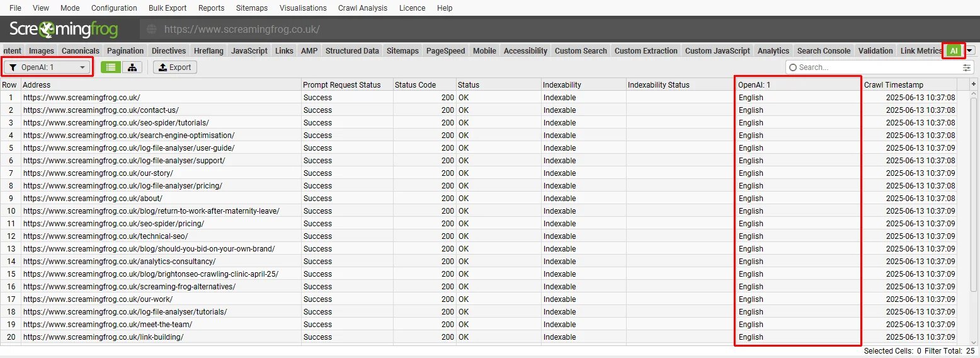Sort by the Indexability Status column header
Image resolution: width=980 pixels, height=358 pixels.
(681, 84)
